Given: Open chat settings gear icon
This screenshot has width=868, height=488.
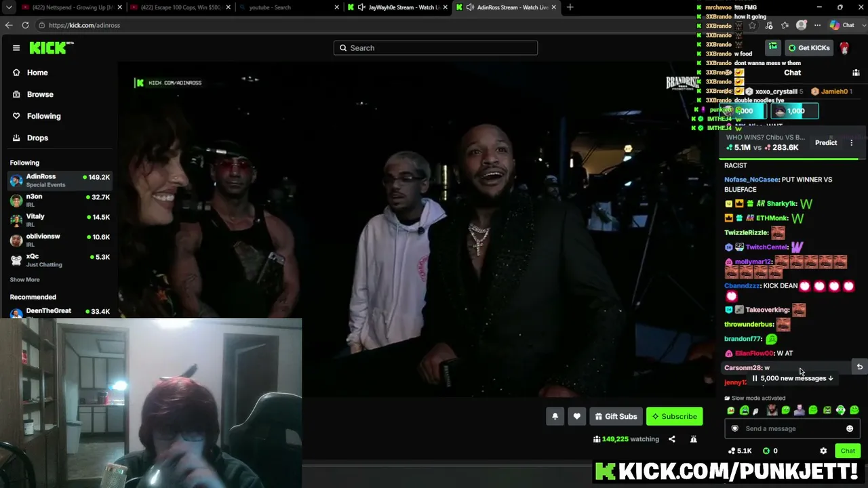Looking at the screenshot, I should click(x=823, y=451).
